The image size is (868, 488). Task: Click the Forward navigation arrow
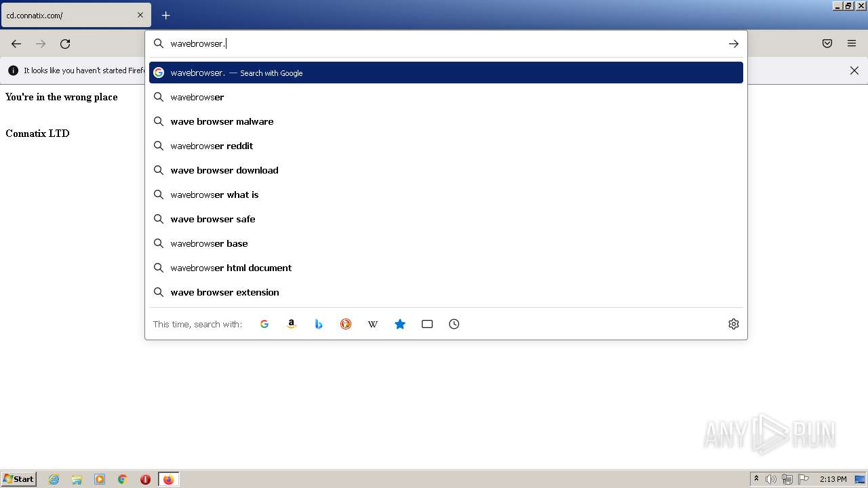[x=41, y=43]
